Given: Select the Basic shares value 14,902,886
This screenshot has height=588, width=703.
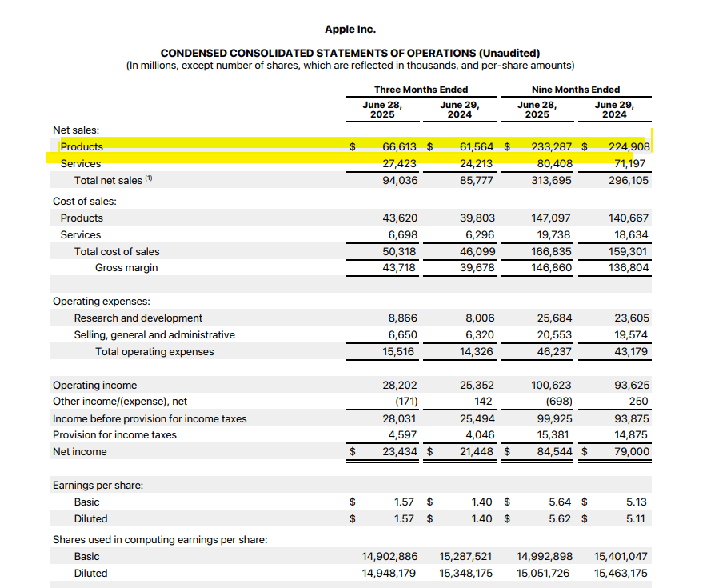Looking at the screenshot, I should click(x=389, y=557).
